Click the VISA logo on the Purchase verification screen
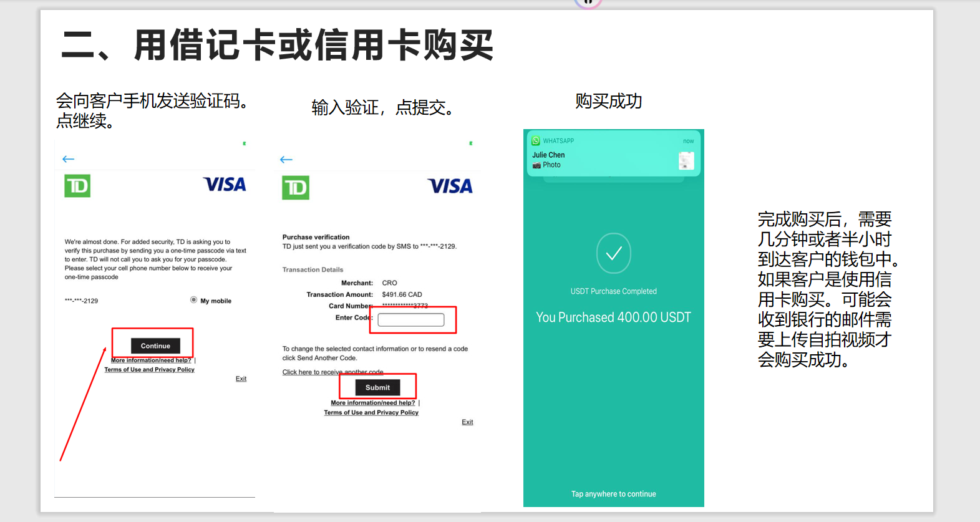This screenshot has height=522, width=980. click(x=450, y=186)
